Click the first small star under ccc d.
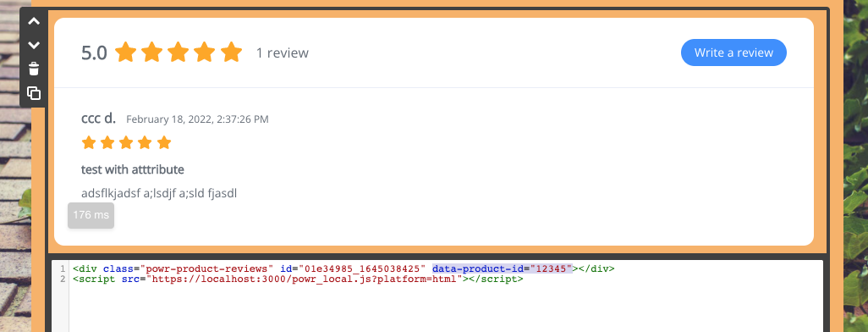The height and width of the screenshot is (332, 868). 89,143
